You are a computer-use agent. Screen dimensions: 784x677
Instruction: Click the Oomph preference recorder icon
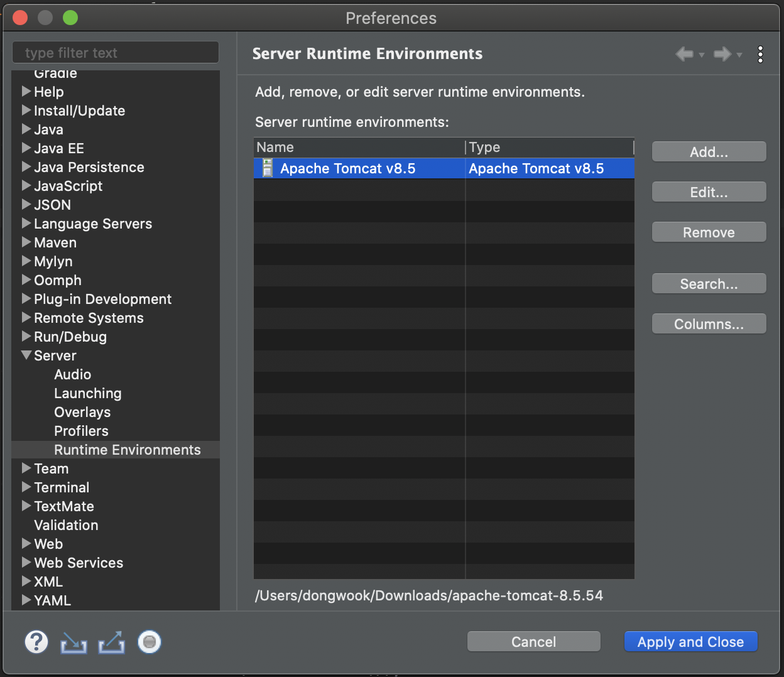coord(150,642)
